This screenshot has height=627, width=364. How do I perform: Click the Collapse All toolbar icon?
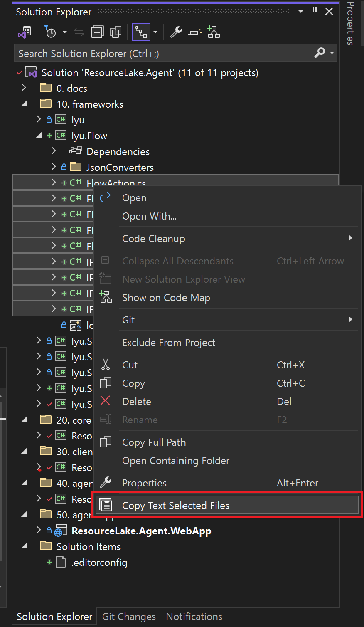click(98, 32)
